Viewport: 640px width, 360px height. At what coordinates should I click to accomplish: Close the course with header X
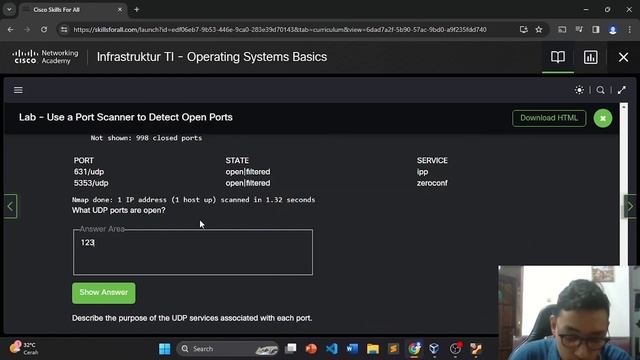pos(623,57)
